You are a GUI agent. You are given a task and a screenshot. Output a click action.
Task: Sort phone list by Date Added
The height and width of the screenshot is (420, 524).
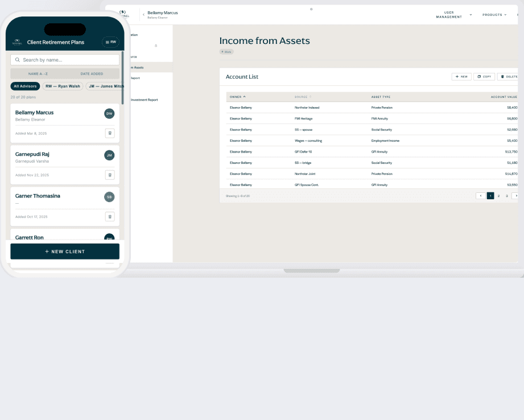coord(92,74)
